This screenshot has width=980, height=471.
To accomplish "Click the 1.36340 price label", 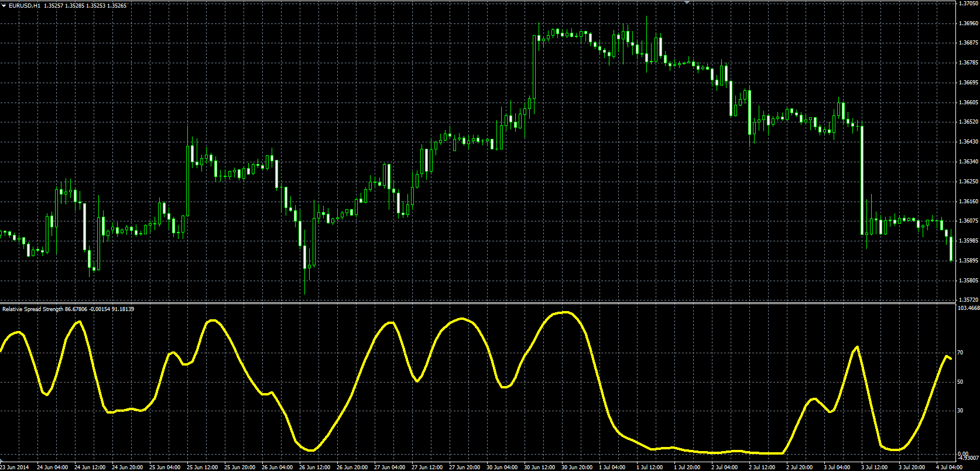I will click(x=968, y=162).
